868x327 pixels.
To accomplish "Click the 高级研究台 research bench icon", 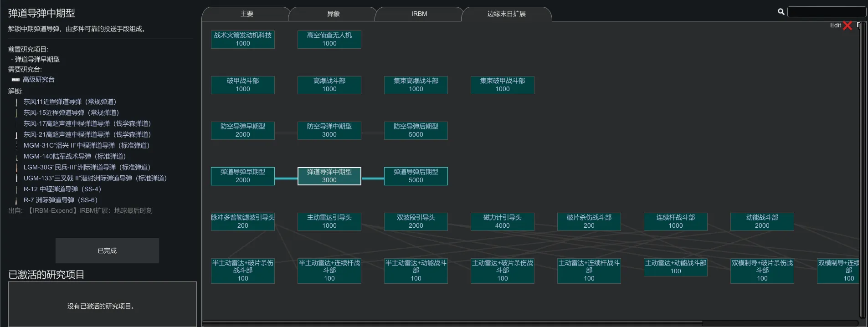I will click(16, 80).
